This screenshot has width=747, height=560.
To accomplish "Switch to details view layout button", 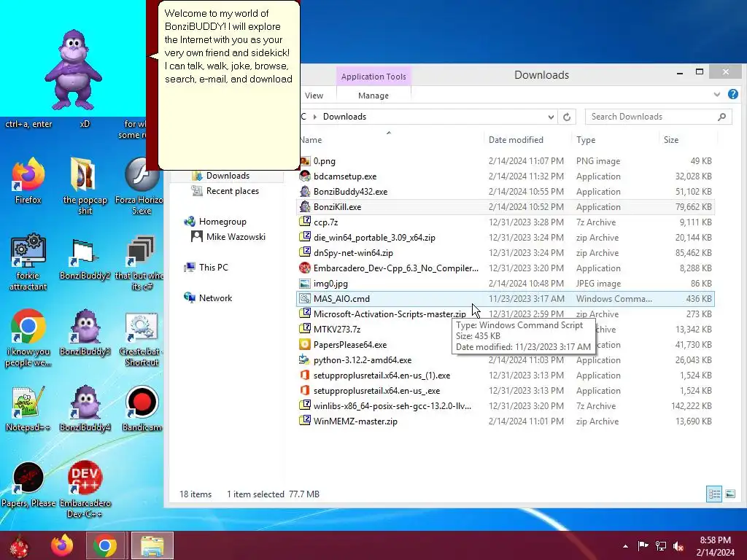I will point(714,494).
